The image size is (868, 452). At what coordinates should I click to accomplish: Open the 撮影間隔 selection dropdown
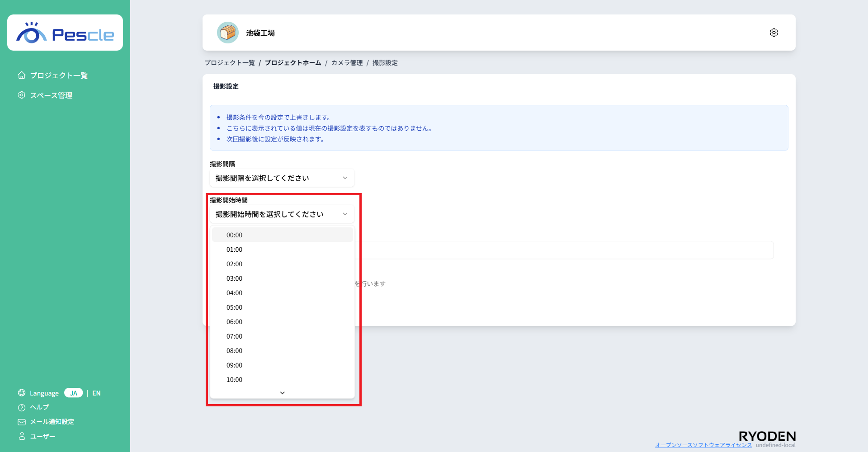coord(282,178)
